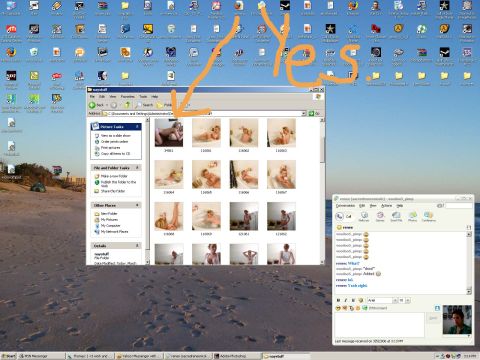Viewport: 480px width, 360px height.
Task: Open the text color picker in Messenger
Action: pyautogui.click(x=360, y=300)
